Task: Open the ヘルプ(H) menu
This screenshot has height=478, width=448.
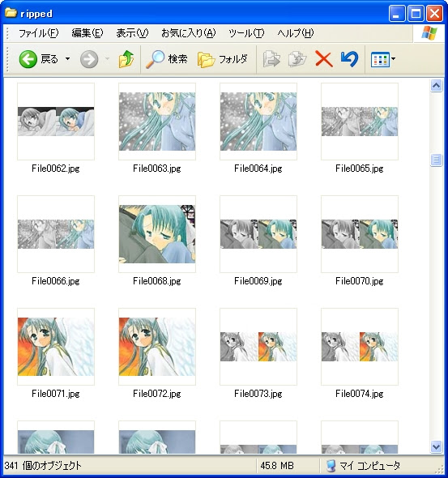Action: (x=296, y=33)
